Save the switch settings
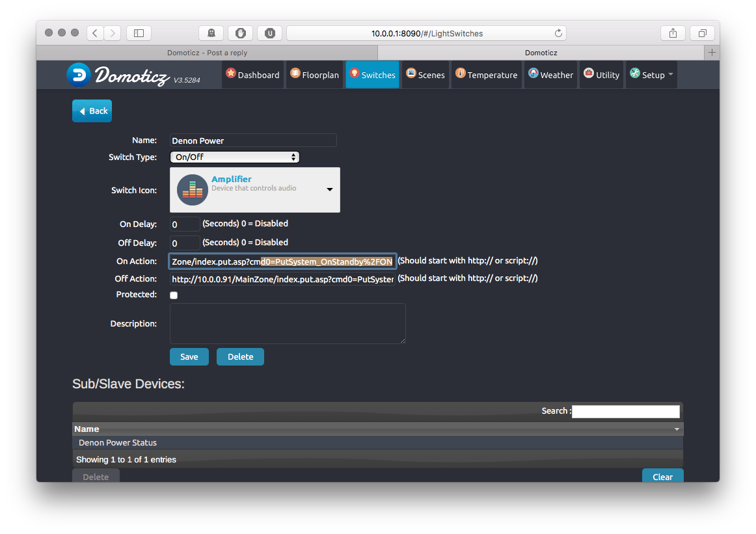756x534 pixels. pyautogui.click(x=189, y=356)
